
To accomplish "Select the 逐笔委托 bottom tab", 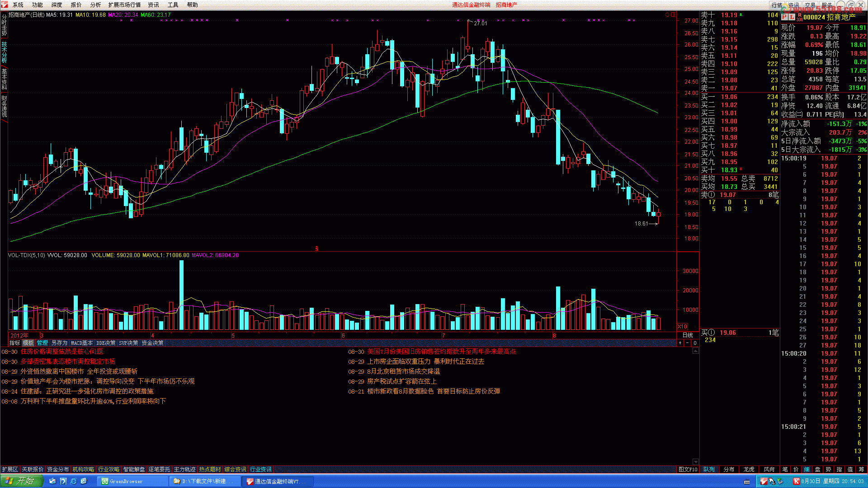I will (159, 469).
